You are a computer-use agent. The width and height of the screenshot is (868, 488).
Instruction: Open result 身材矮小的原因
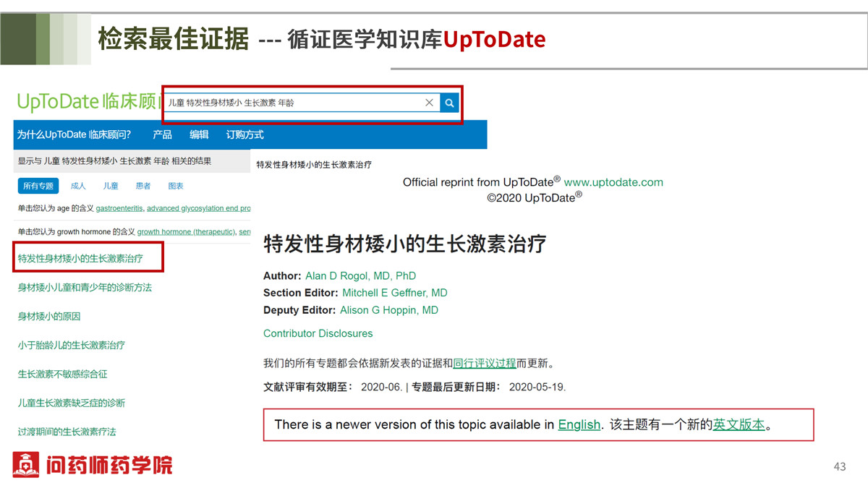pyautogui.click(x=49, y=316)
